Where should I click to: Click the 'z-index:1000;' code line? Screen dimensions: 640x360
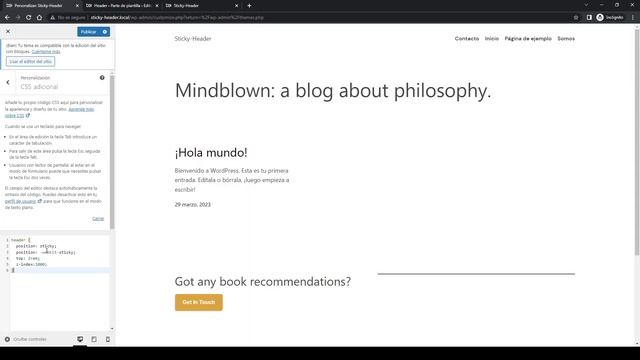click(x=31, y=264)
